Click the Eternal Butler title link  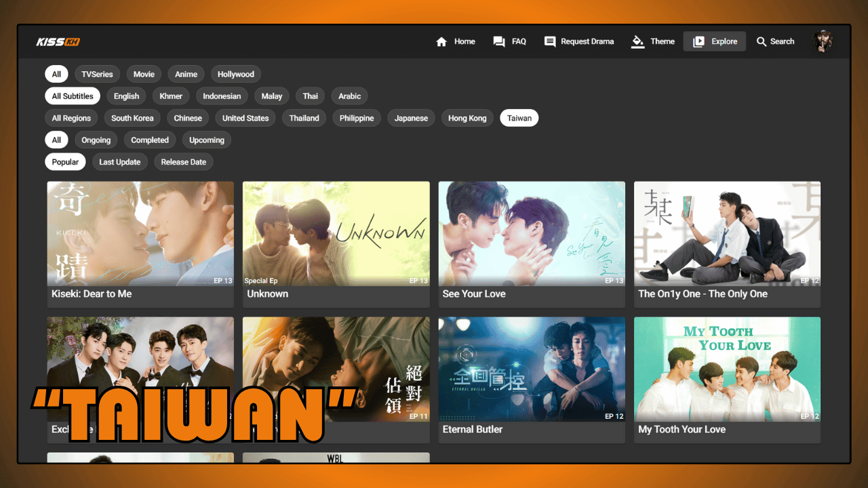(473, 430)
